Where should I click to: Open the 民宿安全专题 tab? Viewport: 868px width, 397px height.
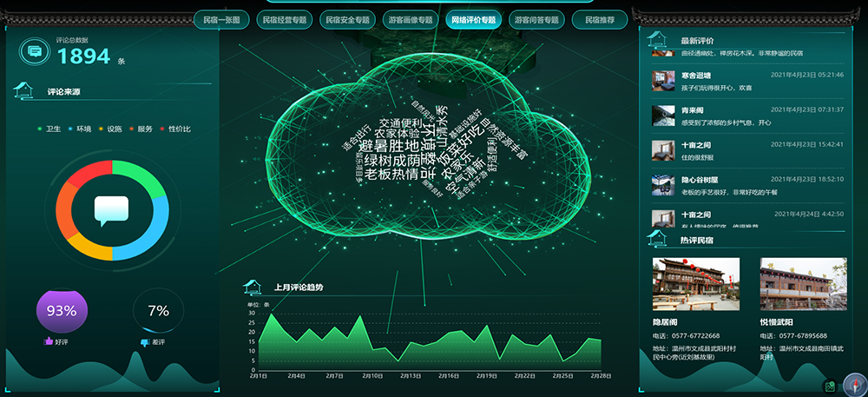point(347,19)
